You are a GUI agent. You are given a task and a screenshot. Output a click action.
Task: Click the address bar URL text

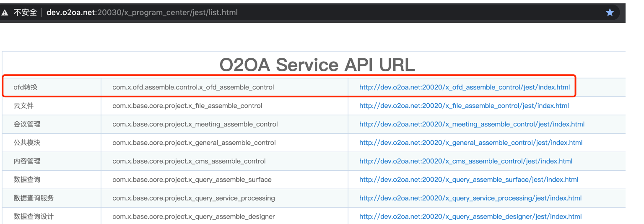[x=142, y=13]
